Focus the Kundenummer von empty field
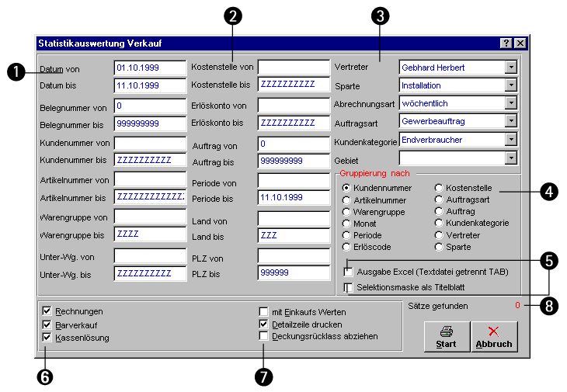Image resolution: width=567 pixels, height=392 pixels. [x=150, y=143]
